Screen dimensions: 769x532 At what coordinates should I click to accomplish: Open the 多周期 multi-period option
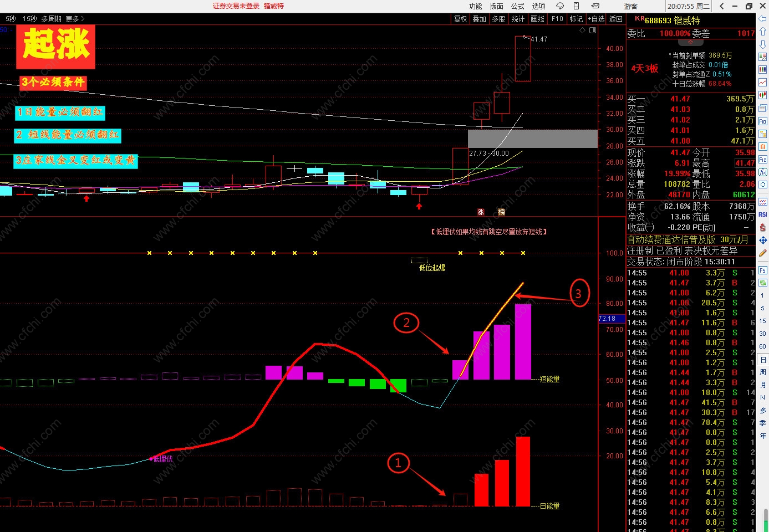click(x=51, y=19)
